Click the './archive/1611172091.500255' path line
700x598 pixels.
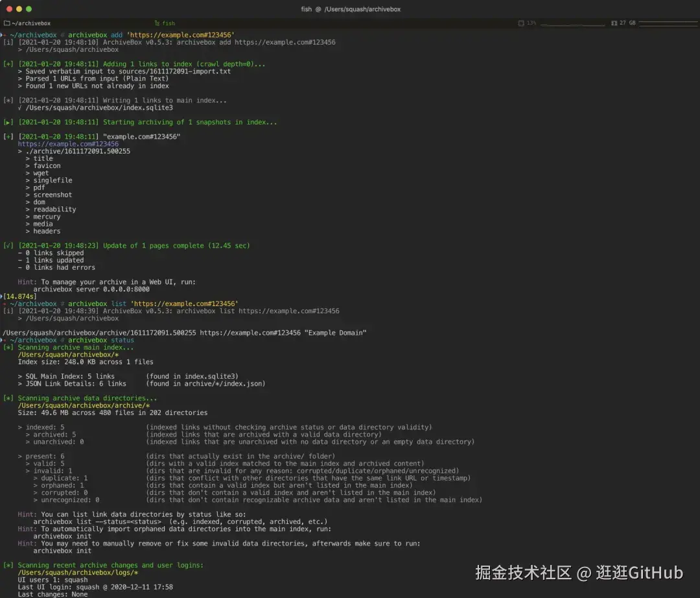pos(74,151)
